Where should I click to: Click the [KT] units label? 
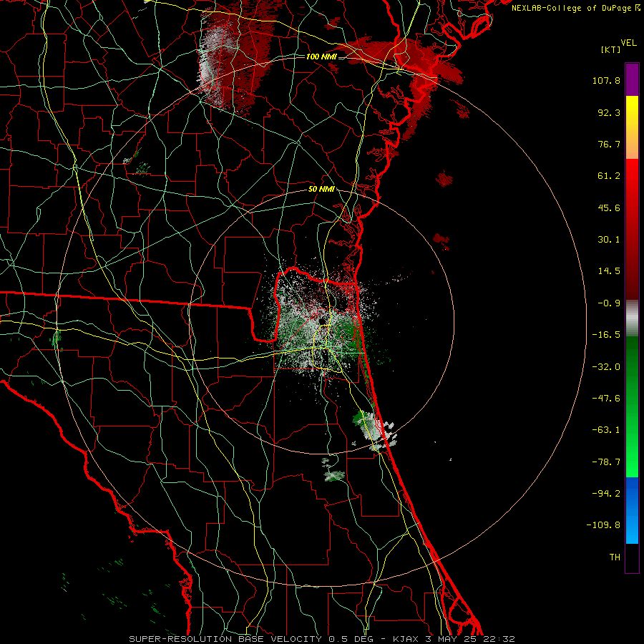(x=611, y=49)
